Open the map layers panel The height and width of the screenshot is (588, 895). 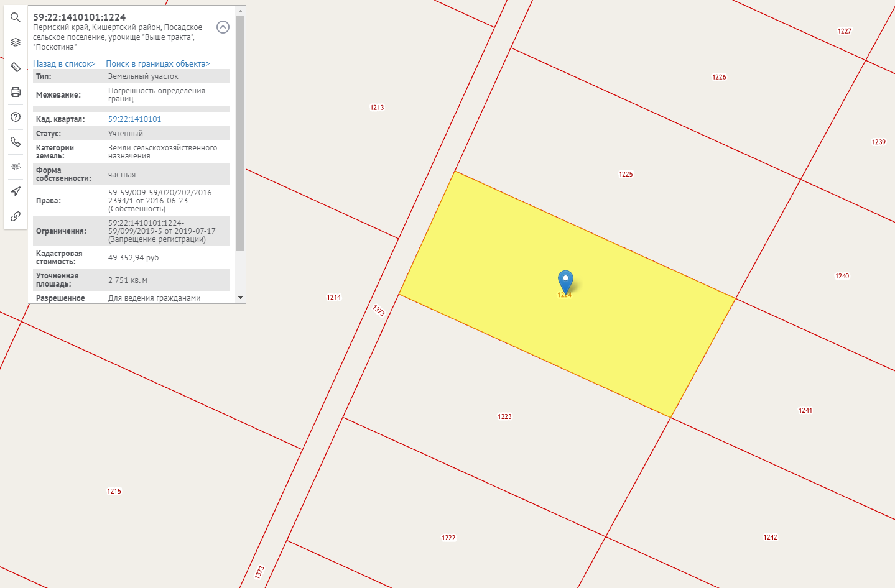click(x=16, y=42)
